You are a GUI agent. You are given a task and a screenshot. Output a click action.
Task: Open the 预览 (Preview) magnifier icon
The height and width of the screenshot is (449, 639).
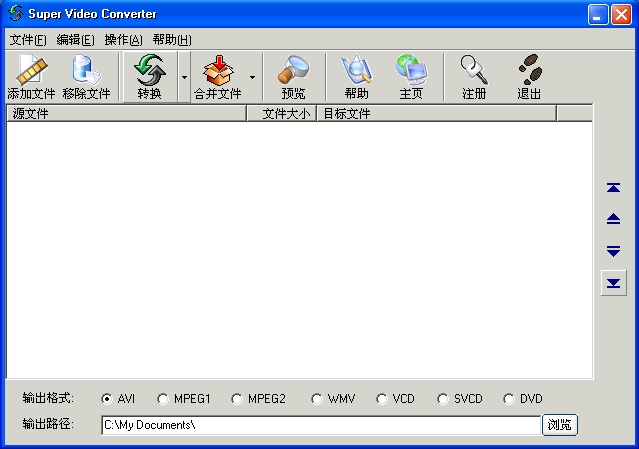293,77
